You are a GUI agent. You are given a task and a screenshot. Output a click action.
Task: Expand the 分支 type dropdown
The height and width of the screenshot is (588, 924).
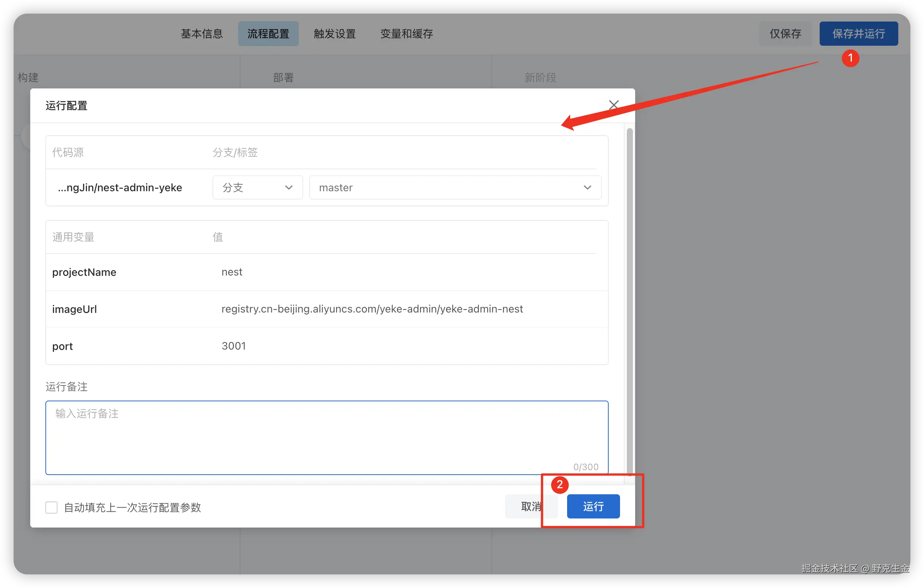pyautogui.click(x=257, y=187)
